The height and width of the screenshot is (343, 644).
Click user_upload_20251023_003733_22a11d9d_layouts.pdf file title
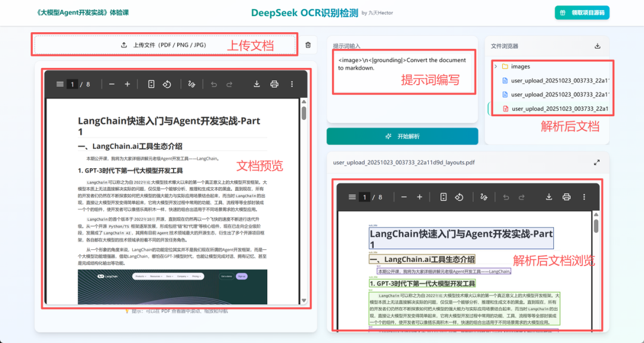click(x=404, y=163)
